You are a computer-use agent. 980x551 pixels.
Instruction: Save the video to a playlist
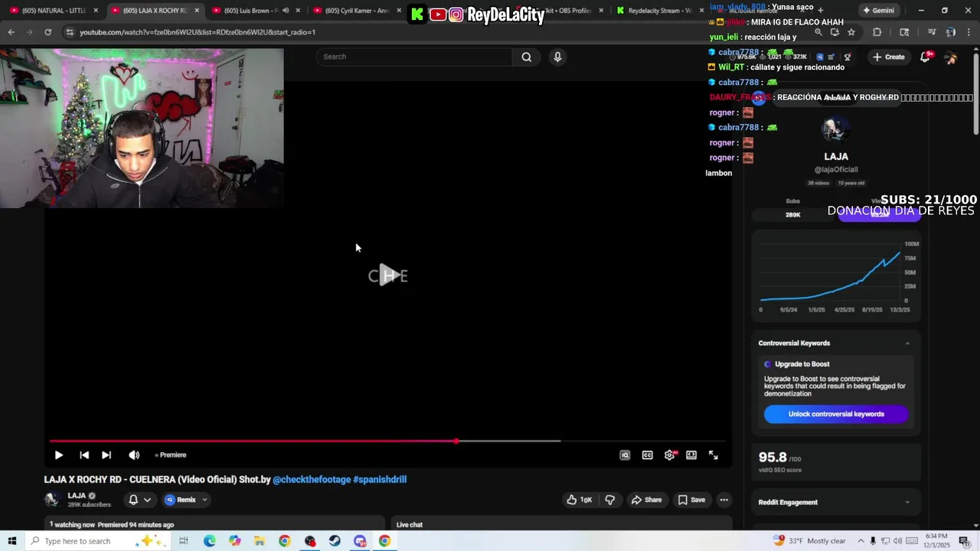coord(691,500)
